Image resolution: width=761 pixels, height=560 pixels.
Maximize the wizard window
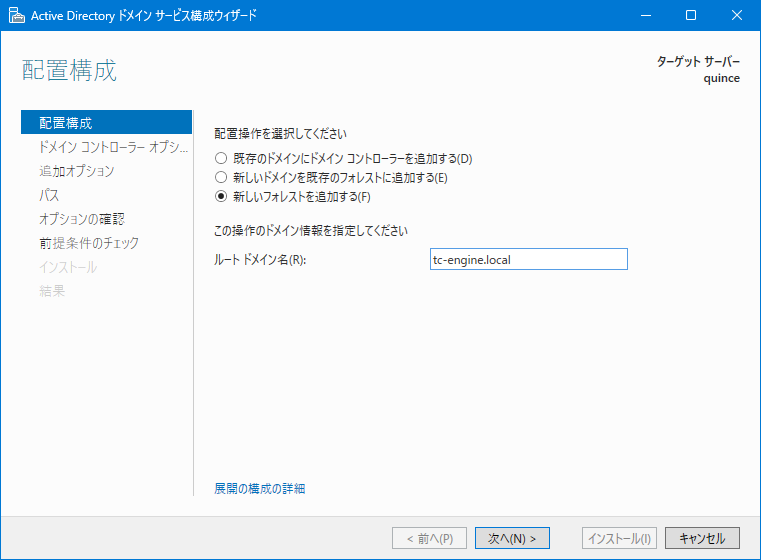(x=691, y=16)
